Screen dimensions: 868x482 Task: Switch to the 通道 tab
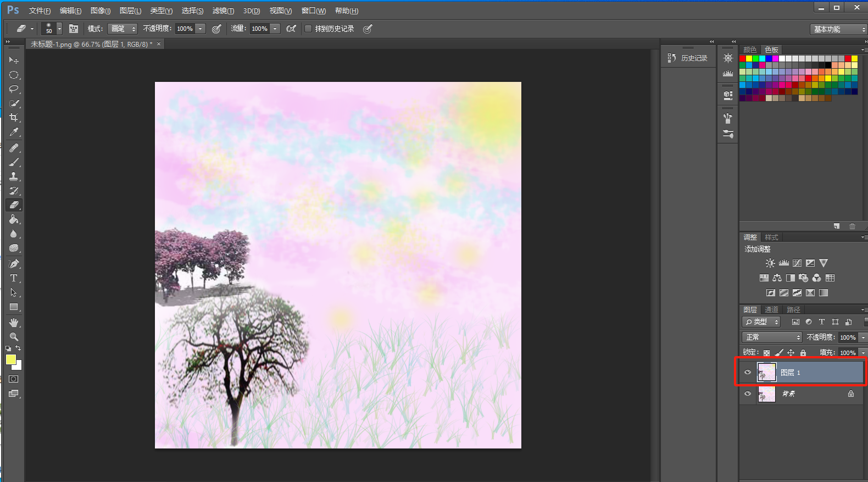click(x=771, y=310)
